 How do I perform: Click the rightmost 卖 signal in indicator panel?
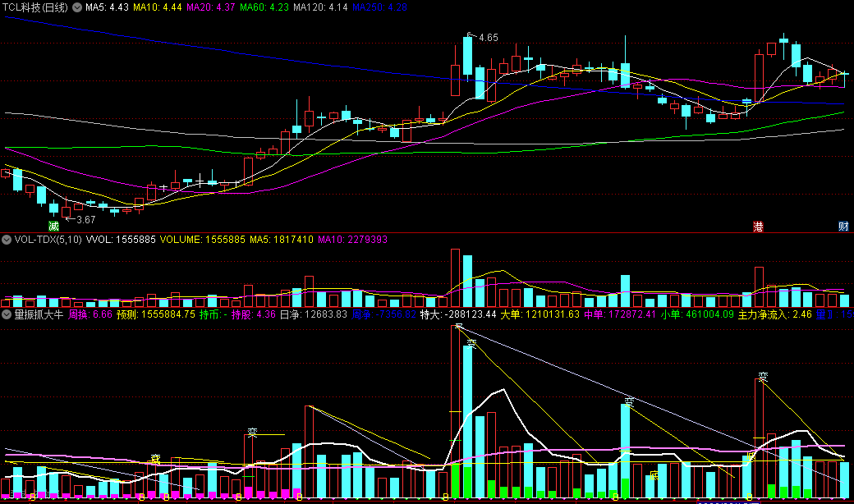pyautogui.click(x=763, y=377)
